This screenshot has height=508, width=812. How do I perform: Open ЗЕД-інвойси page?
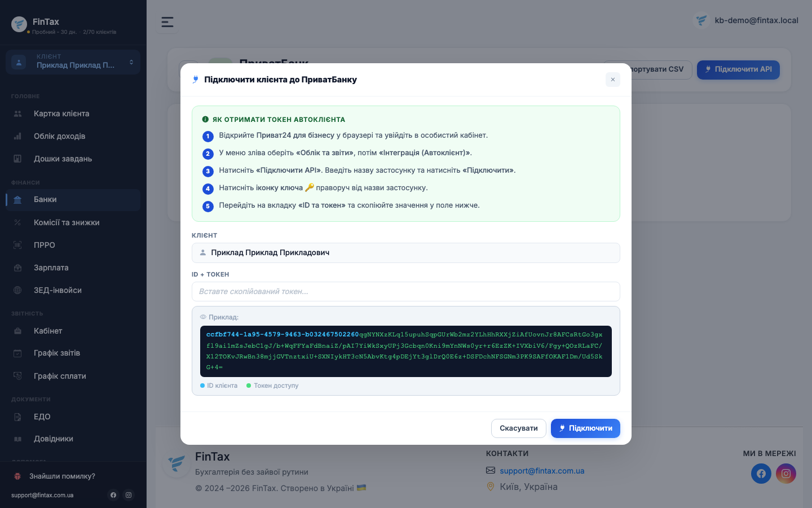[73, 290]
